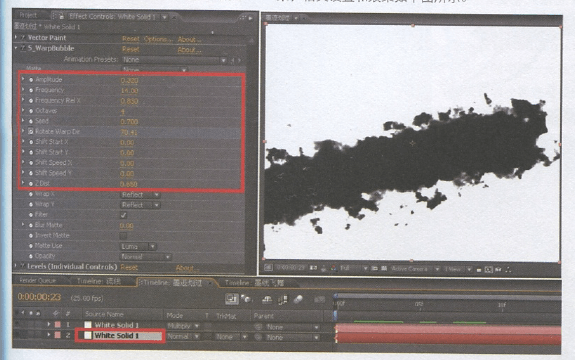575x360 pixels.
Task: Click the Rotate Warp Dir stopwatch icon
Action: tap(31, 131)
